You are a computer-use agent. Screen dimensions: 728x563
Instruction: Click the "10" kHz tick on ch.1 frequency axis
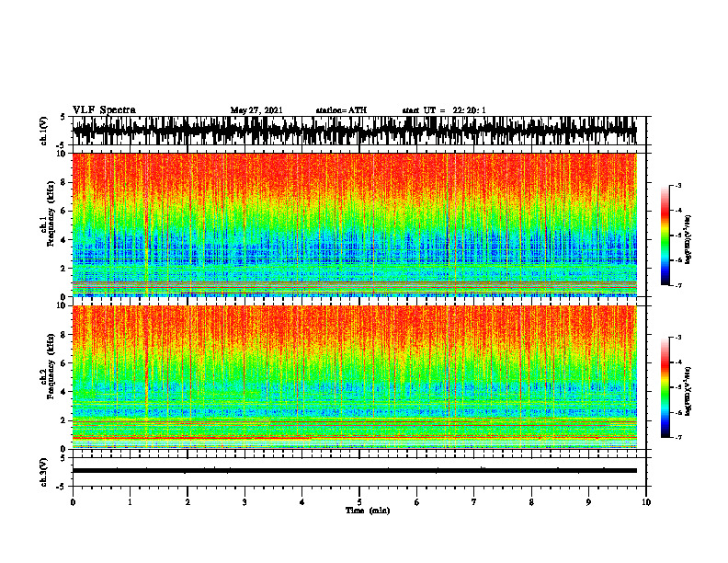[63, 154]
